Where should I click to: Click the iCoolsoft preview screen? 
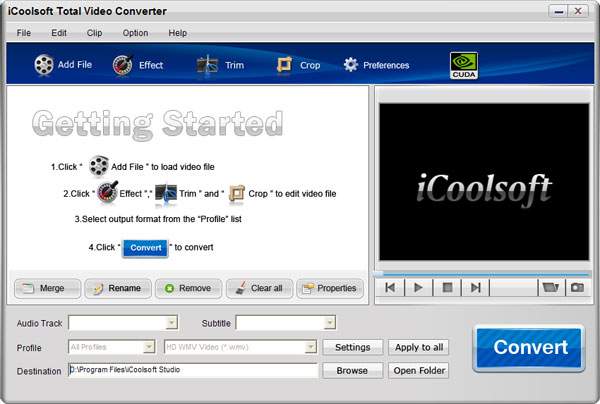pyautogui.click(x=484, y=182)
